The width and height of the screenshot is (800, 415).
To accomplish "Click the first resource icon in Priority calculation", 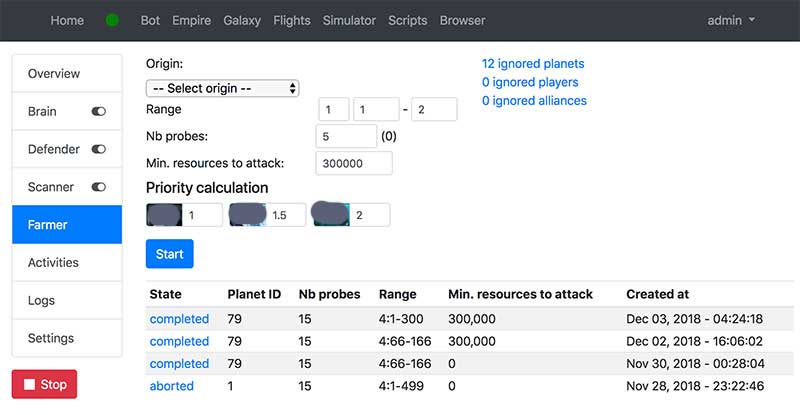I will tap(164, 214).
